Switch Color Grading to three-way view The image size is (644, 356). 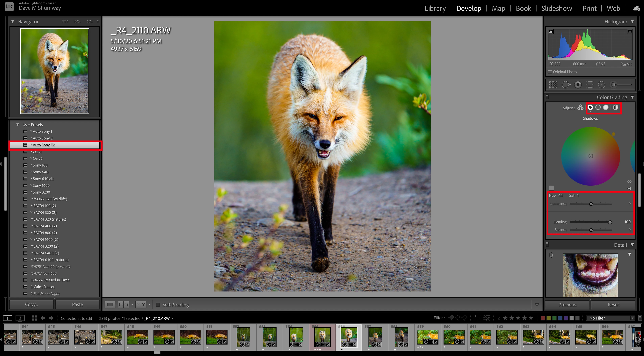(x=580, y=107)
